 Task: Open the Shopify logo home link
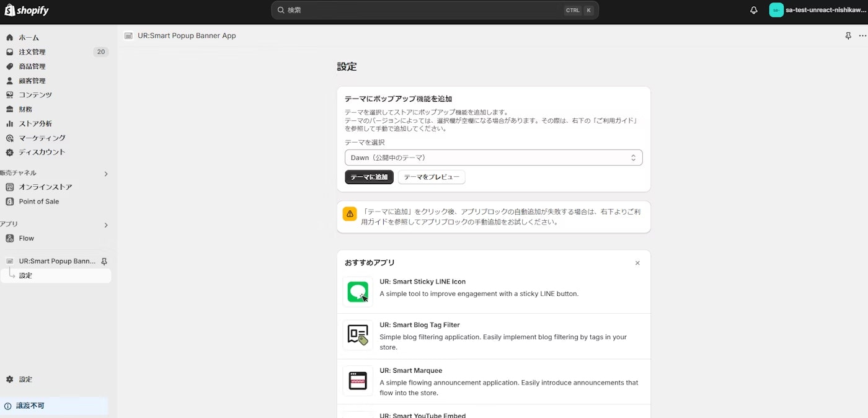27,11
